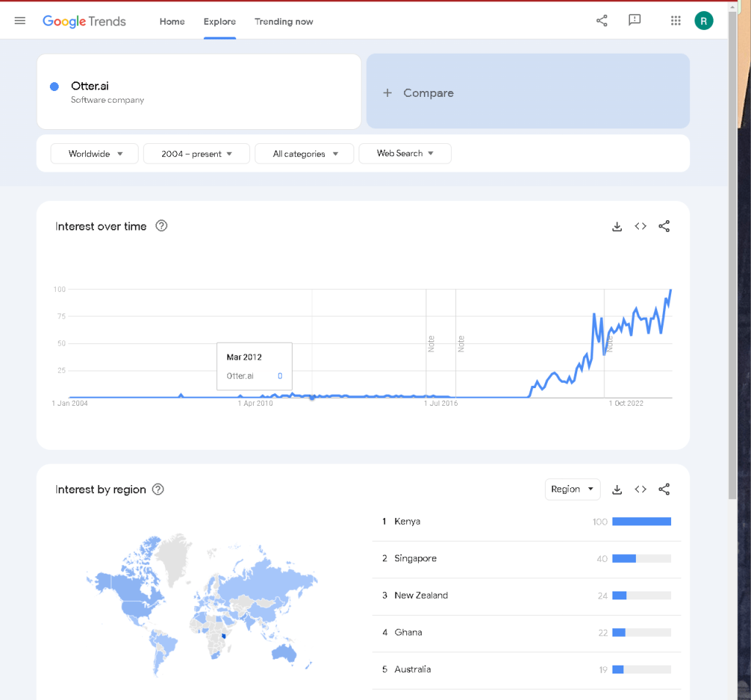Click the chart peak at value 100
The height and width of the screenshot is (700, 751).
coord(670,290)
